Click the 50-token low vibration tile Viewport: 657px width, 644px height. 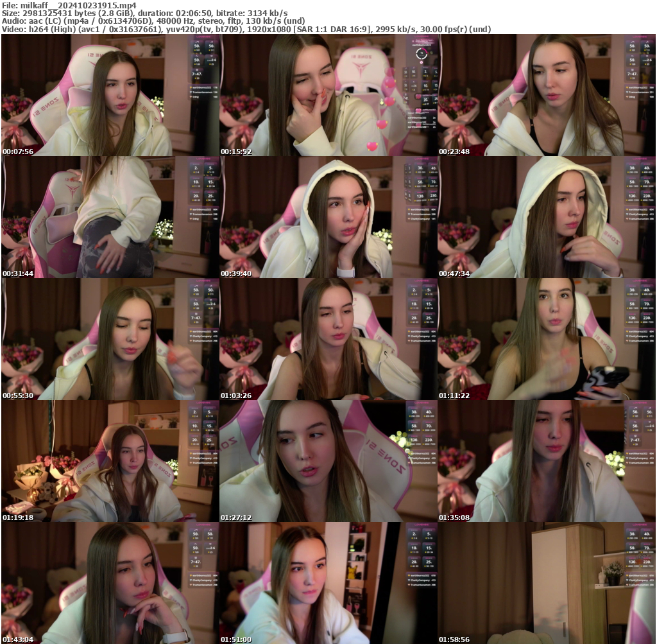(x=632, y=46)
